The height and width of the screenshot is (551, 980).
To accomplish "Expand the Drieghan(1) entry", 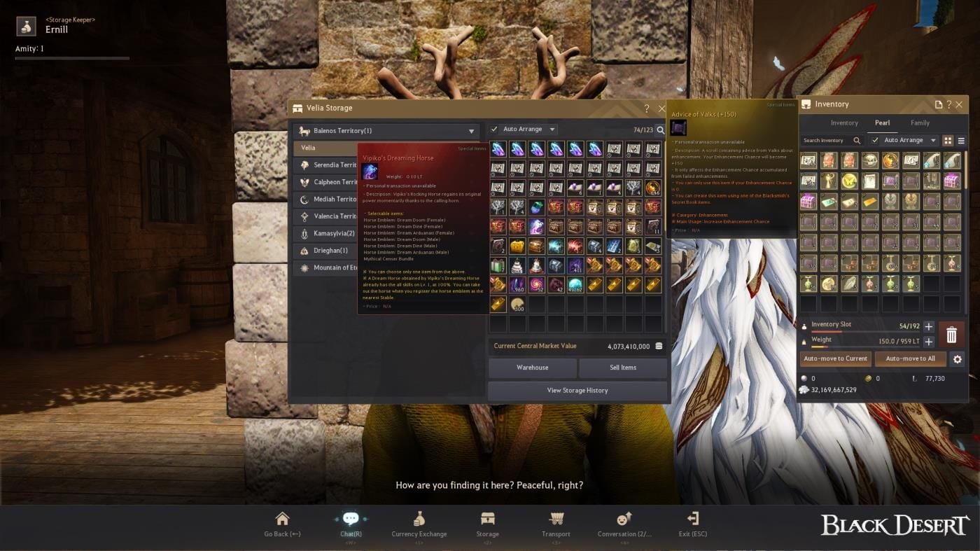I will point(325,251).
